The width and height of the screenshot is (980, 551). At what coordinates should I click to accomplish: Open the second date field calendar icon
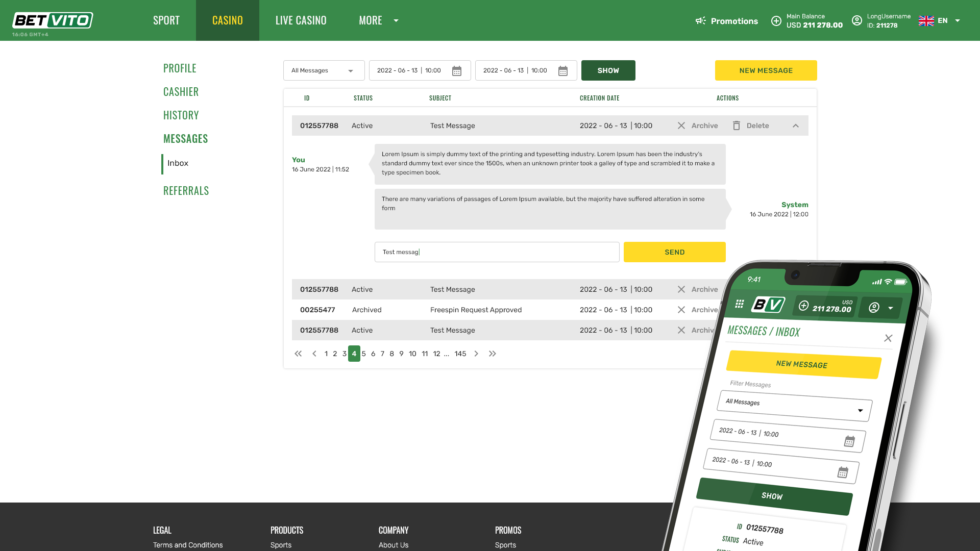tap(563, 71)
